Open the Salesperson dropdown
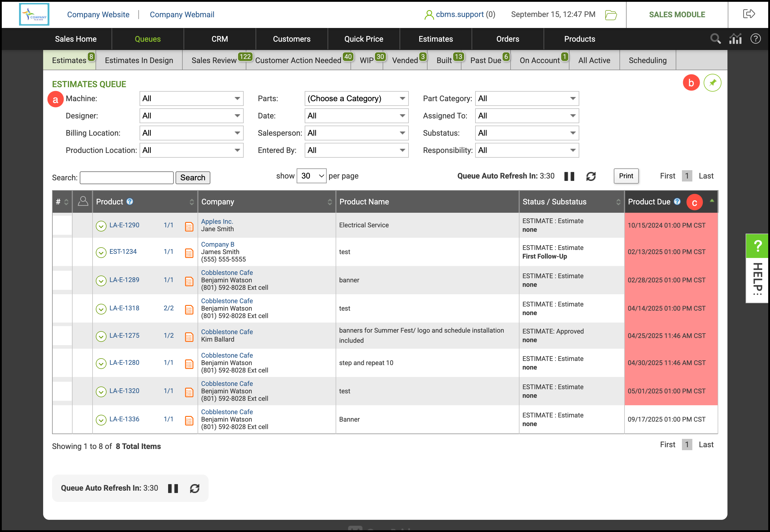770x532 pixels. point(356,133)
